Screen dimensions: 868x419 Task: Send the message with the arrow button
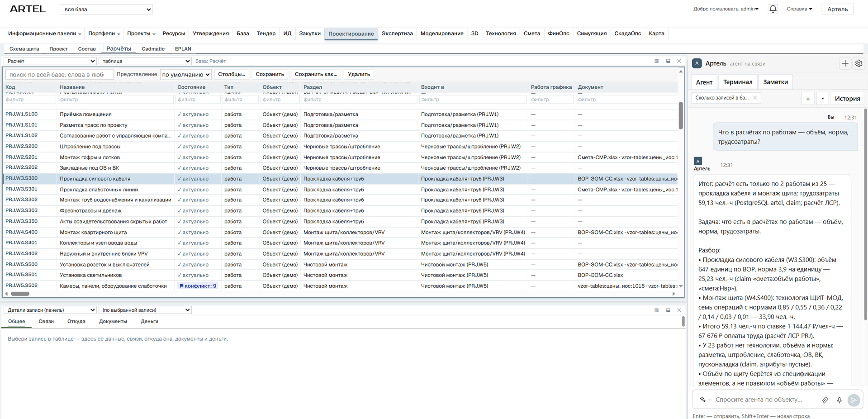854,400
